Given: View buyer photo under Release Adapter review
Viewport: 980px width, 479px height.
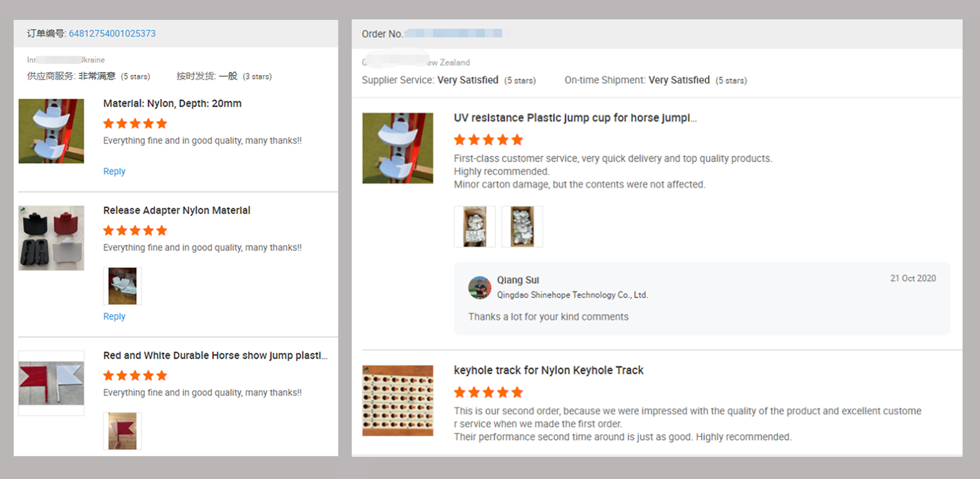Looking at the screenshot, I should coord(122,286).
